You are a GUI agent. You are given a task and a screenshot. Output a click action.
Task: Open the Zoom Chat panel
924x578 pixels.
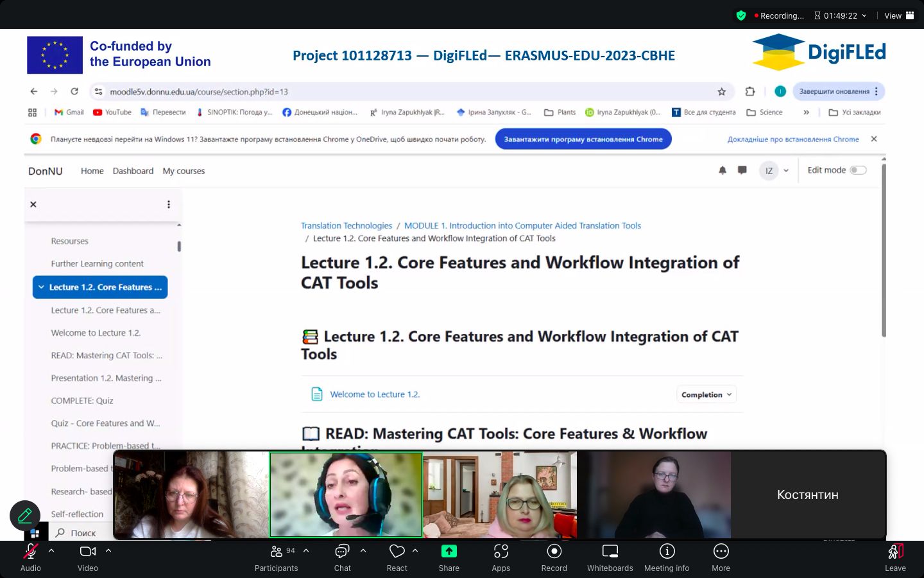point(342,552)
